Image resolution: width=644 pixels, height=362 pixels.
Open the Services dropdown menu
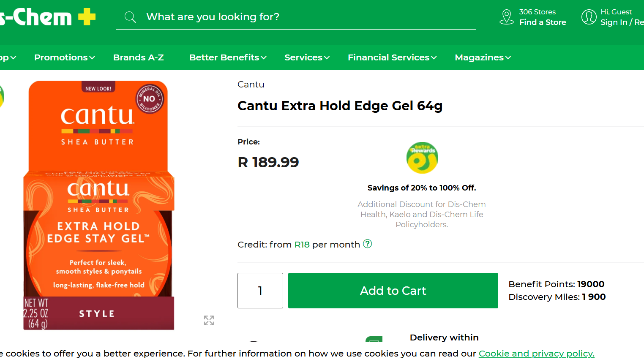[307, 57]
